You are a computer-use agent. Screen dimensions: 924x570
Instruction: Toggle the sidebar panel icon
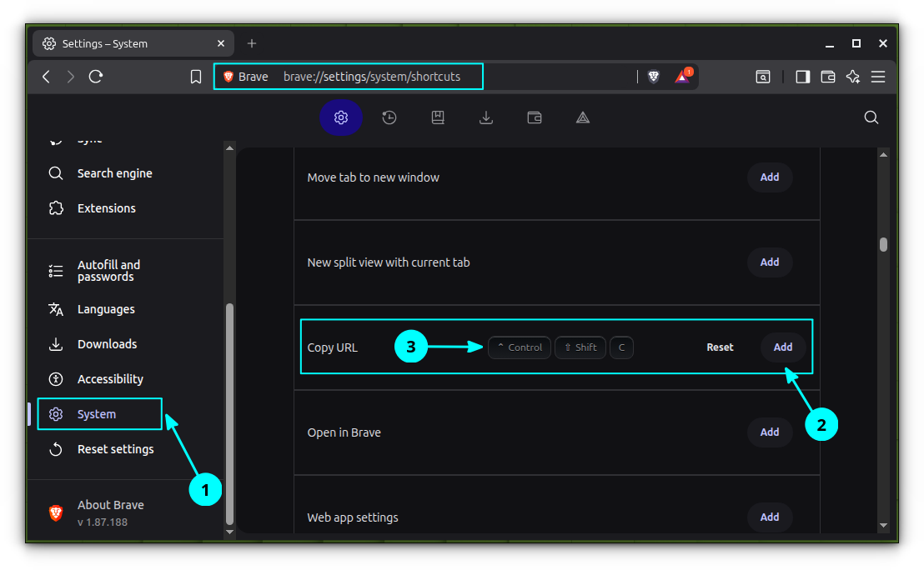point(802,77)
